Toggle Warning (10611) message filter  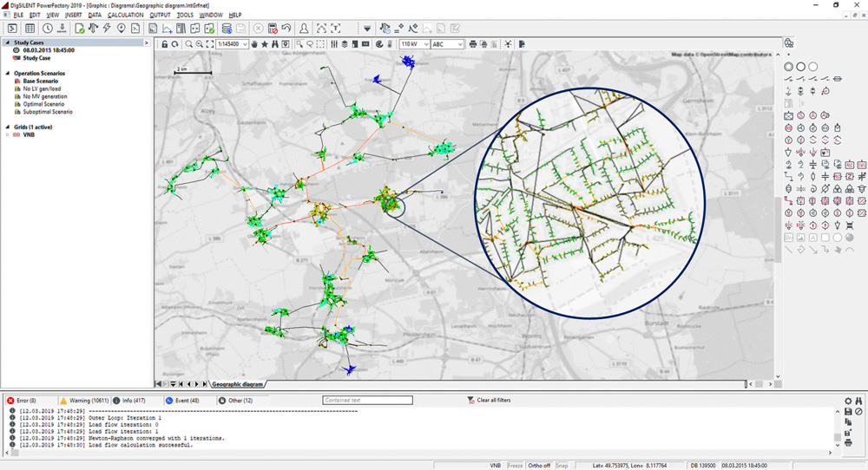click(84, 401)
